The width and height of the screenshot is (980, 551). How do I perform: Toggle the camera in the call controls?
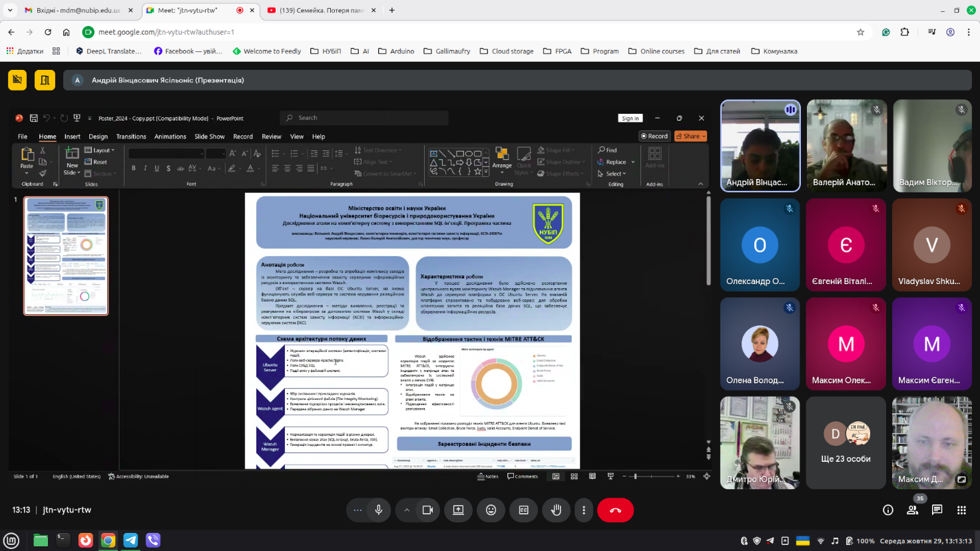(x=427, y=510)
